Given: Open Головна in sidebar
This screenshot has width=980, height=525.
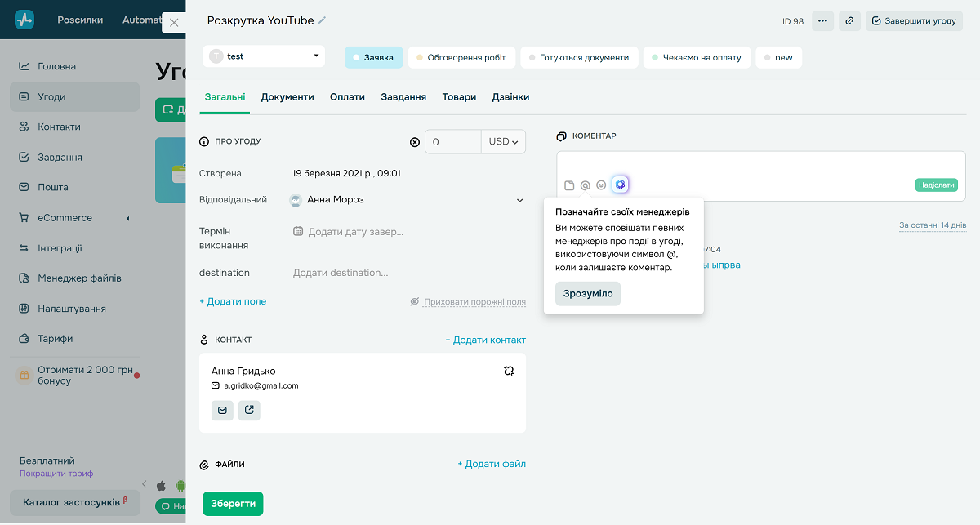Looking at the screenshot, I should coord(75,66).
